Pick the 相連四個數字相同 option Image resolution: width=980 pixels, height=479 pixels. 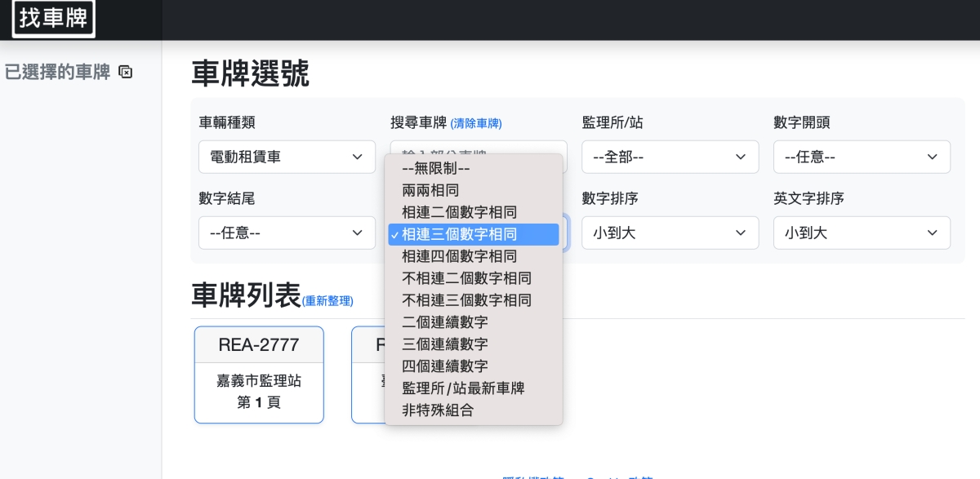click(x=459, y=256)
